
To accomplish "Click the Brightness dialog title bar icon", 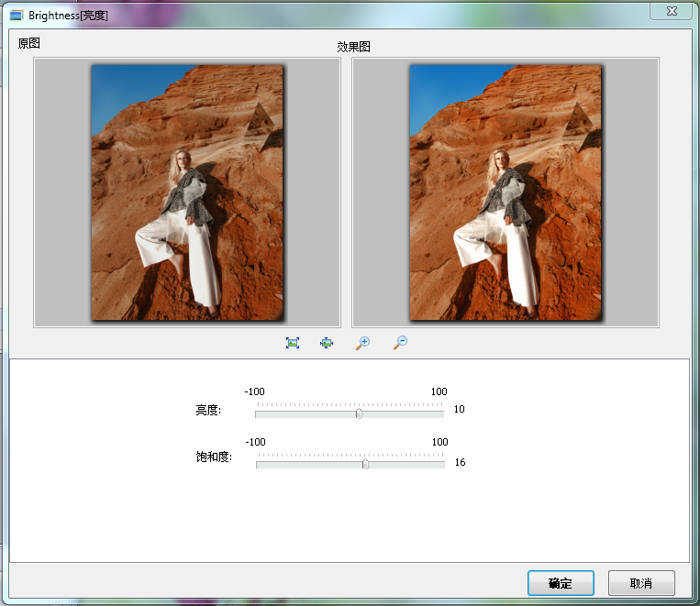I will [x=16, y=16].
